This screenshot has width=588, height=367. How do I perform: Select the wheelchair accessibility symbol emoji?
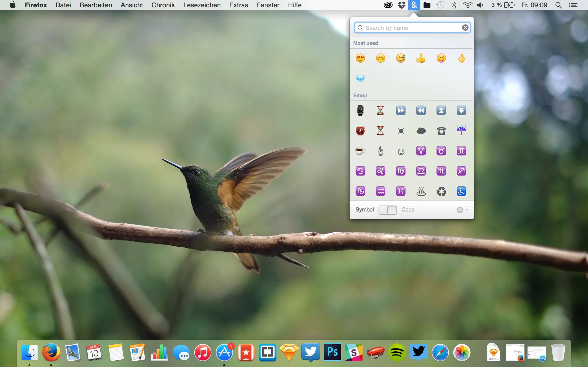[461, 191]
